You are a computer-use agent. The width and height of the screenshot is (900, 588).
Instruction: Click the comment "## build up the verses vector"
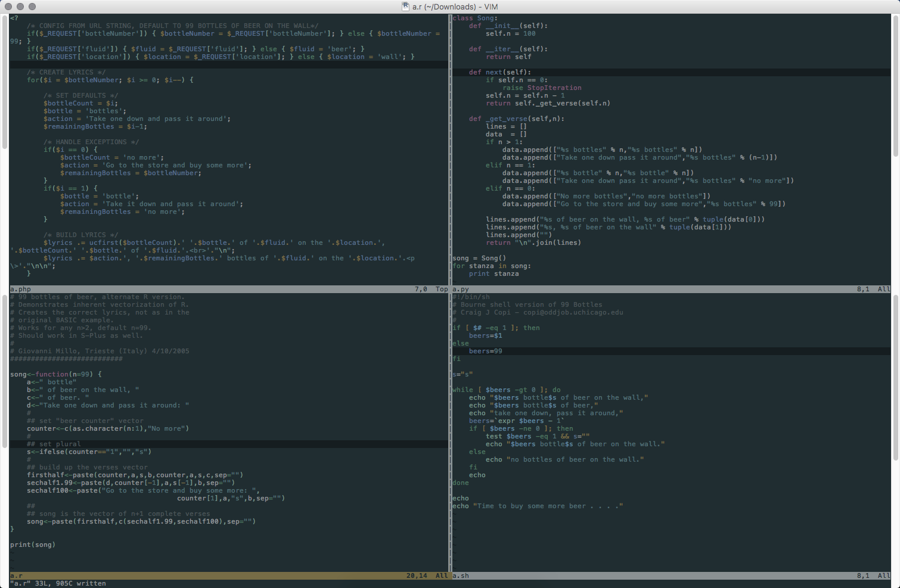click(x=87, y=467)
